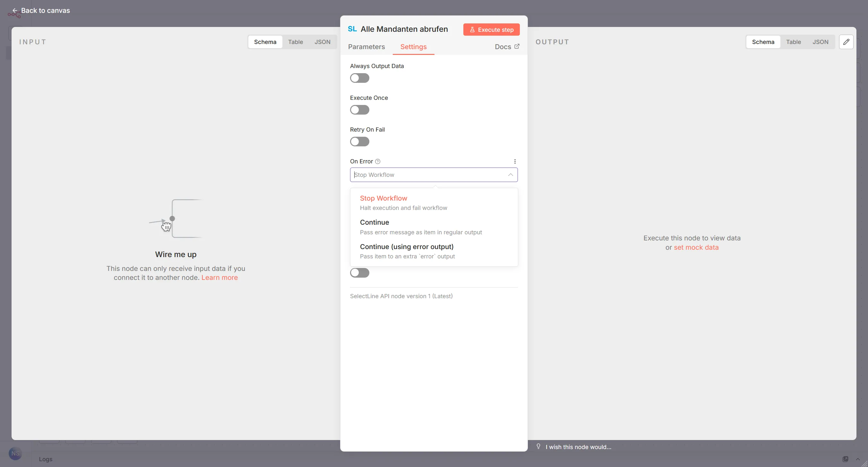The height and width of the screenshot is (467, 868).
Task: Select Input Schema view
Action: click(265, 42)
